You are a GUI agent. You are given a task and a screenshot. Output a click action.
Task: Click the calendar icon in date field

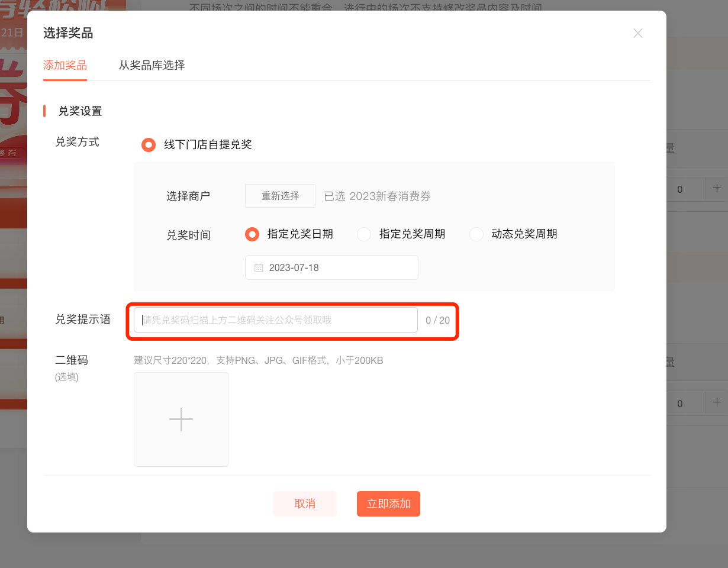(x=259, y=267)
